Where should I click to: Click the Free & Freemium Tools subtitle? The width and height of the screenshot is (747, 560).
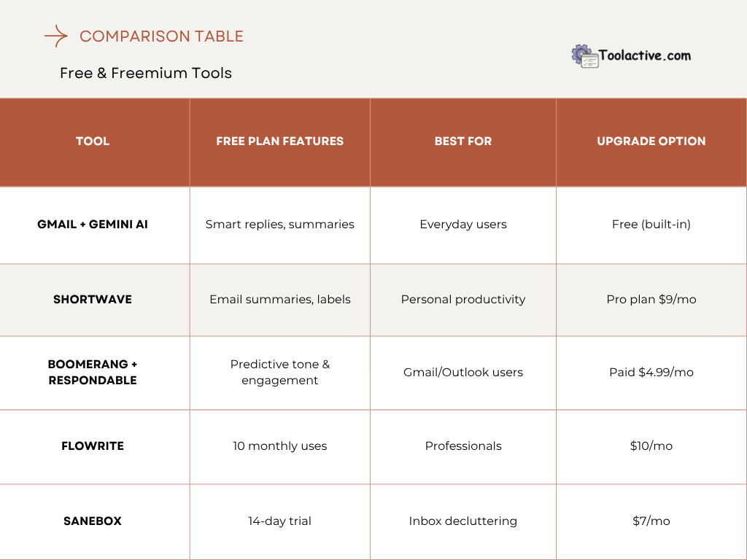click(x=146, y=73)
